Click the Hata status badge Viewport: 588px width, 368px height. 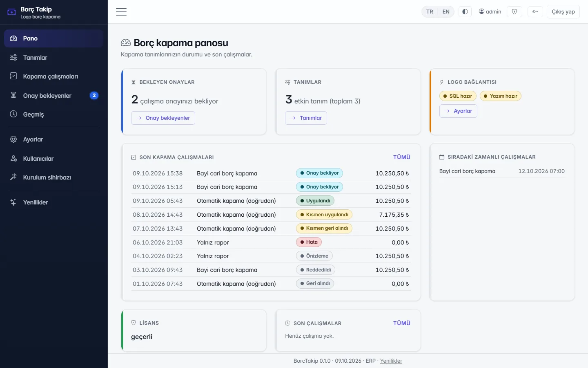pyautogui.click(x=309, y=242)
